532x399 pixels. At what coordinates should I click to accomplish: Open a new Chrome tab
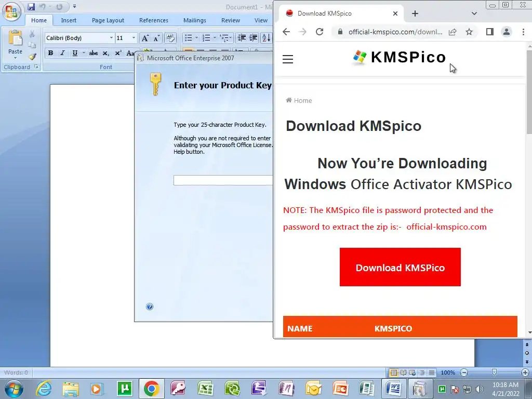[x=415, y=14]
